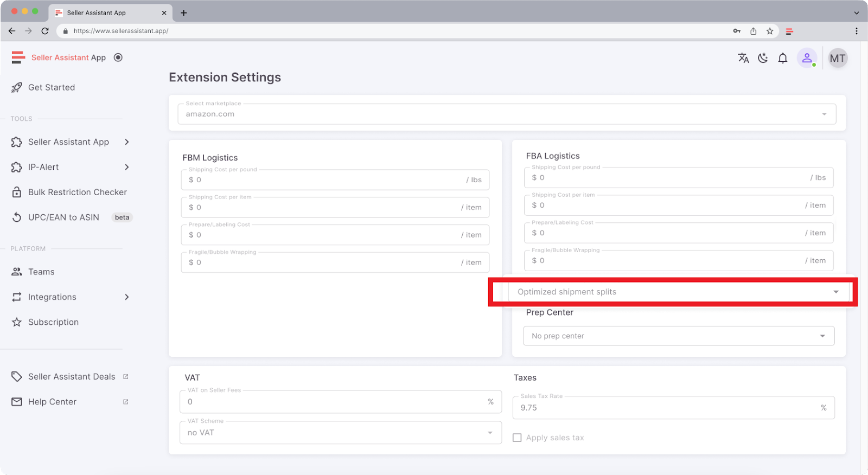Click the Integrations arrows icon

(x=17, y=297)
